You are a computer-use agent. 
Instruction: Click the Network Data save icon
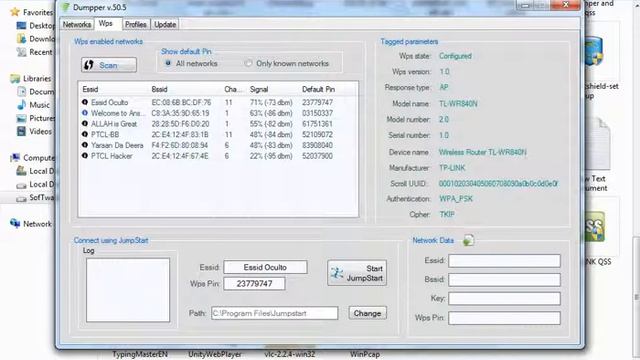click(468, 240)
